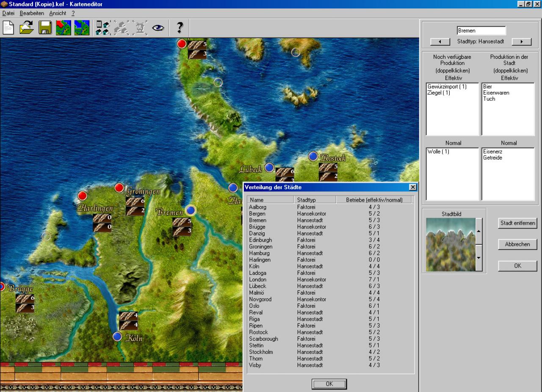
Task: Open a map file with folder icon
Action: [27, 28]
